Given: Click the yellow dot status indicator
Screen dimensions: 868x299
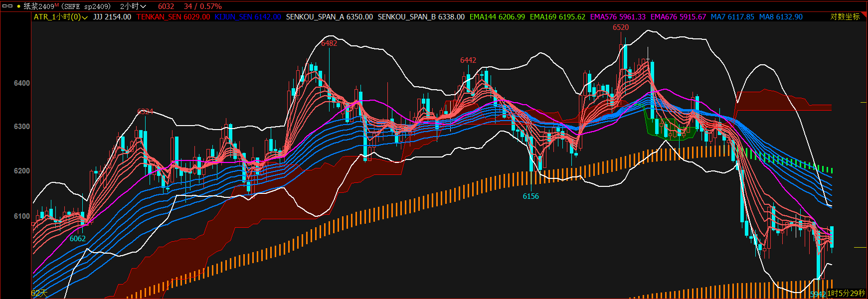Looking at the screenshot, I should click(18, 6).
